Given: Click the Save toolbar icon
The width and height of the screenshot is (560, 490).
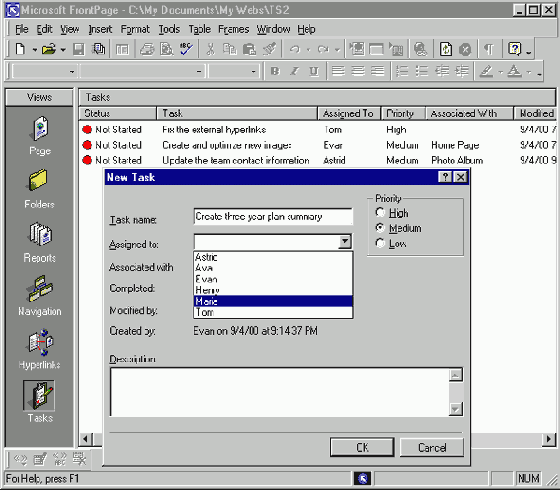Looking at the screenshot, I should 79,49.
